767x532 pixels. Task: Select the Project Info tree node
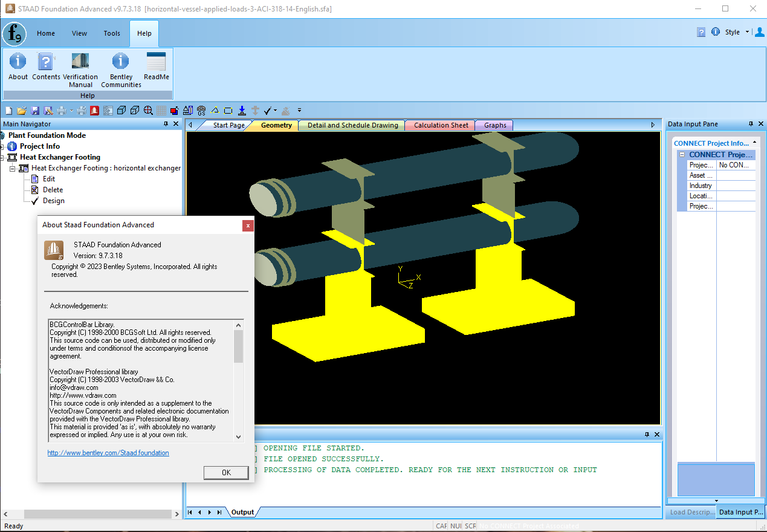39,146
